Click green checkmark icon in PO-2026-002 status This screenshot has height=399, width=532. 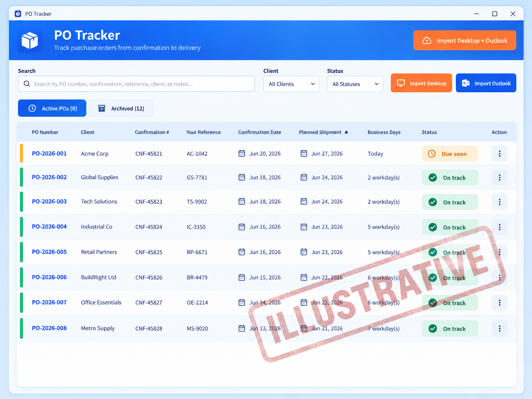433,177
